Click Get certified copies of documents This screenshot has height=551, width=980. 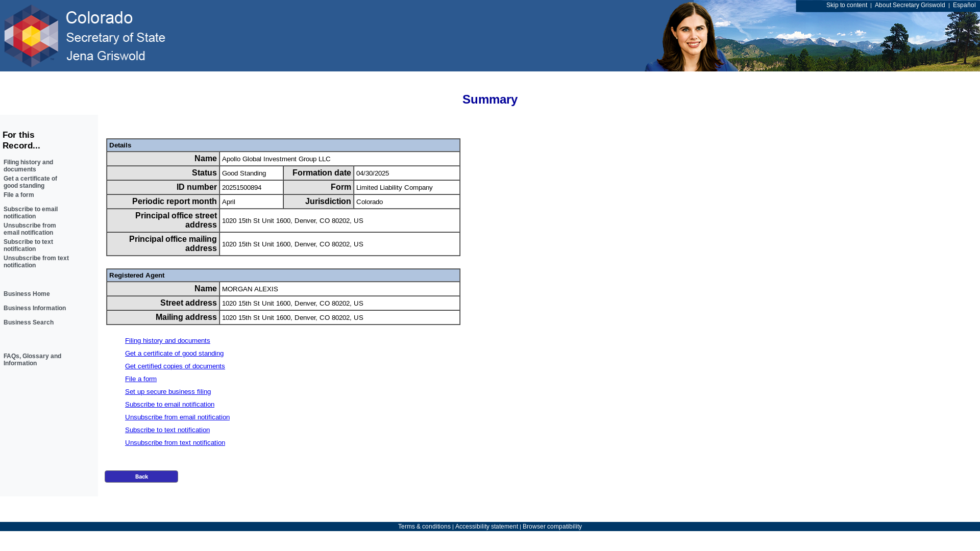tap(175, 366)
